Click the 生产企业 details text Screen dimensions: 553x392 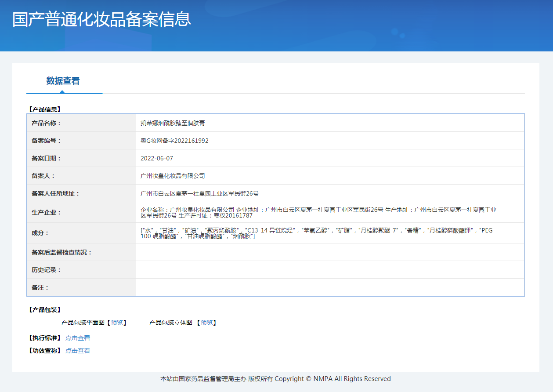(x=318, y=212)
